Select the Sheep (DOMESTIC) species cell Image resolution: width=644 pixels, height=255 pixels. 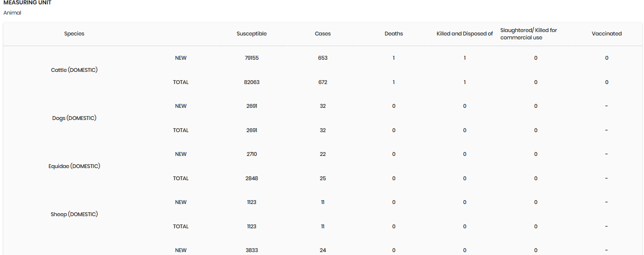pos(74,214)
